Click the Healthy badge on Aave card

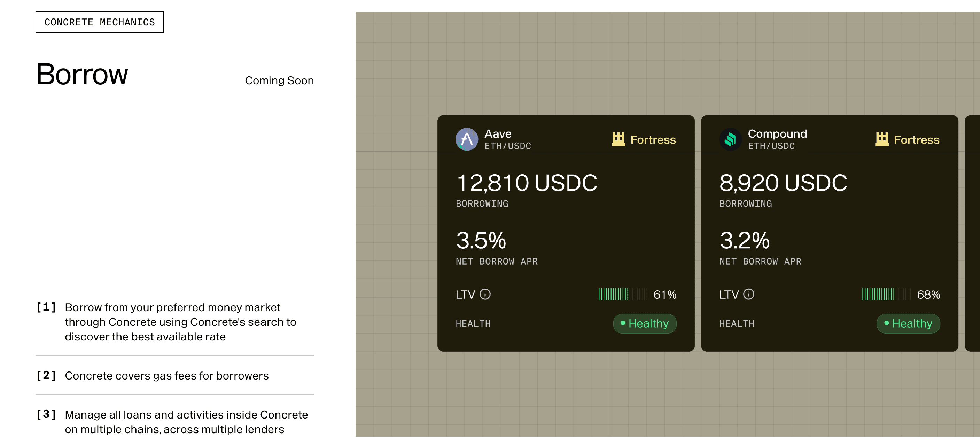[645, 323]
